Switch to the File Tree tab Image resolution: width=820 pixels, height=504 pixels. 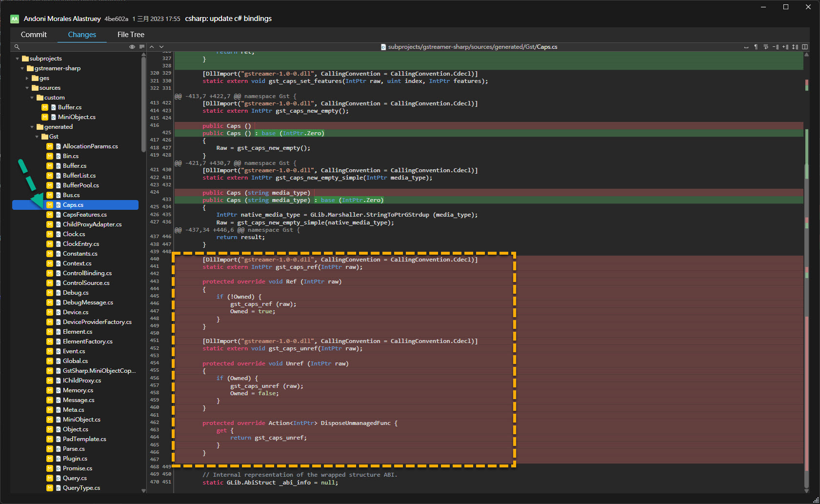[x=131, y=35]
